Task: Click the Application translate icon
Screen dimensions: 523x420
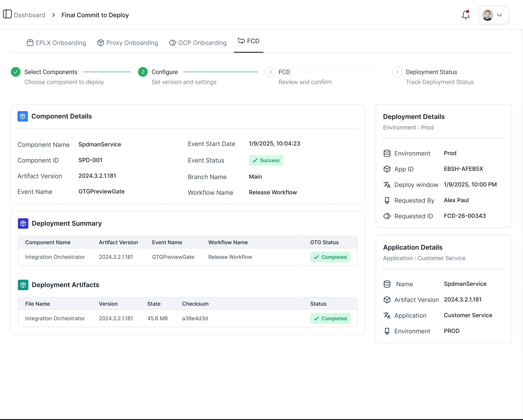Action: coord(387,315)
